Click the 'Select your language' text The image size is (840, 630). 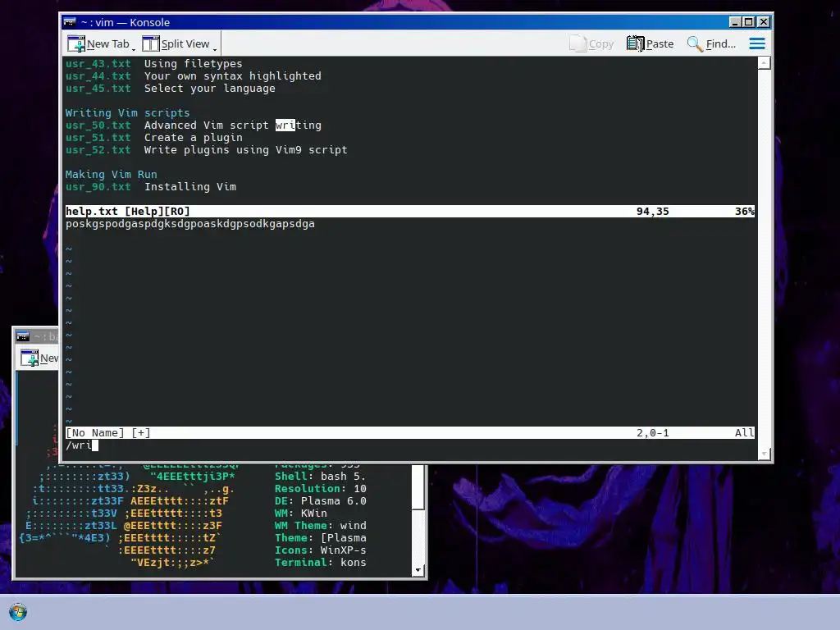[x=209, y=89]
